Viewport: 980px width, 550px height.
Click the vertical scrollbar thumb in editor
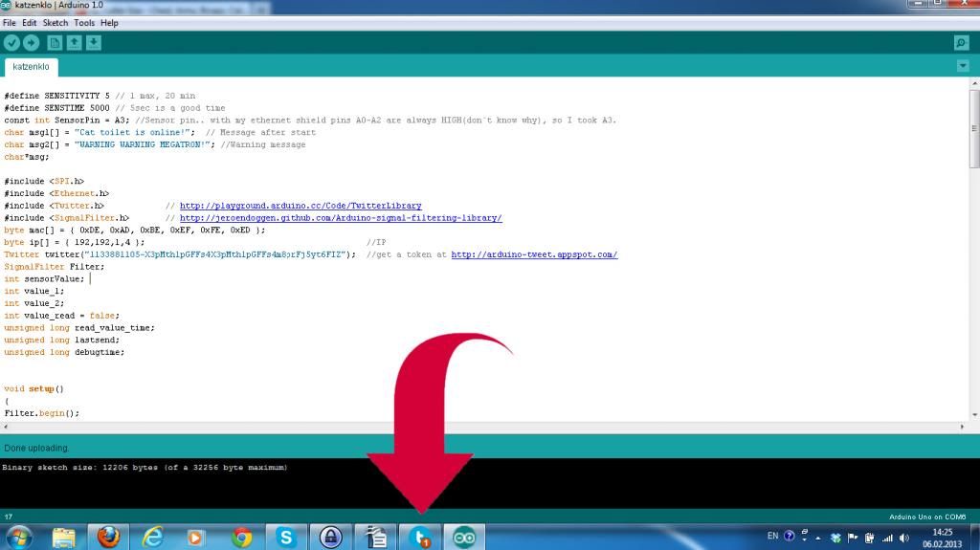point(974,128)
